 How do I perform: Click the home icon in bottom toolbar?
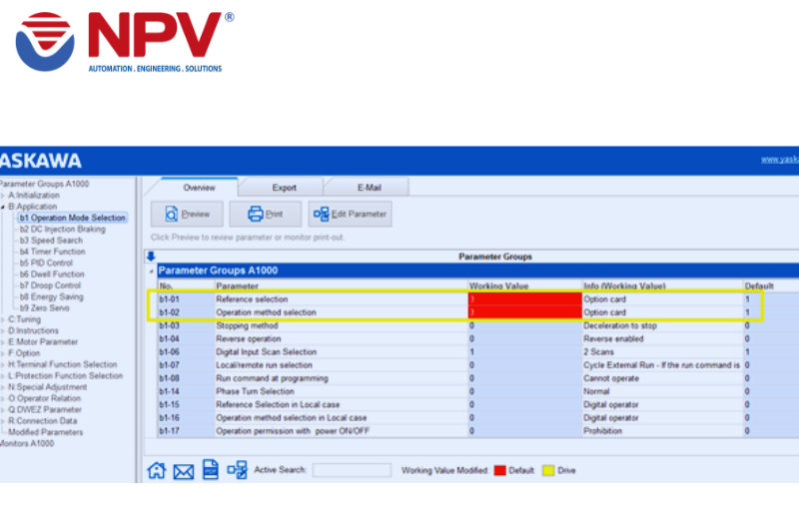pos(157,470)
